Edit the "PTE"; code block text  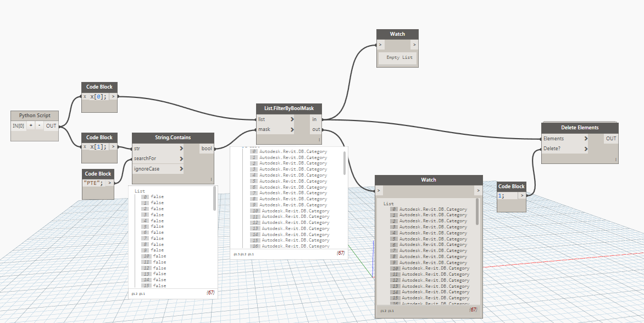click(x=94, y=183)
